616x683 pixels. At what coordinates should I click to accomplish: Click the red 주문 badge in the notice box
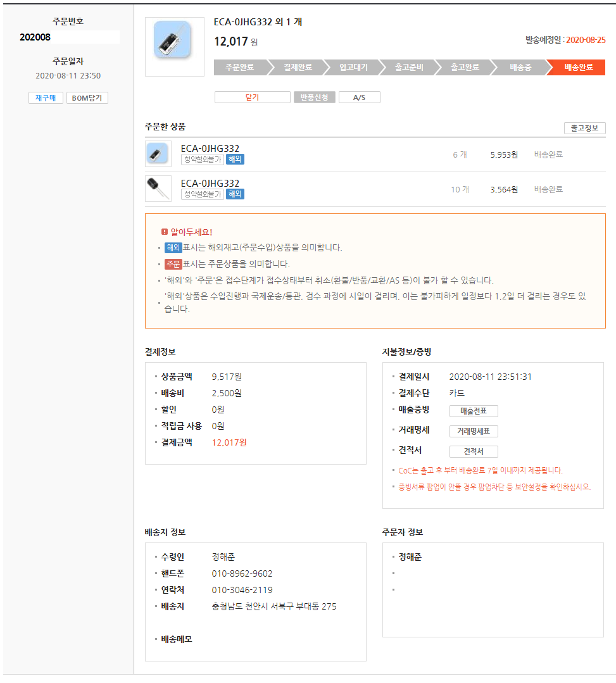pyautogui.click(x=173, y=264)
